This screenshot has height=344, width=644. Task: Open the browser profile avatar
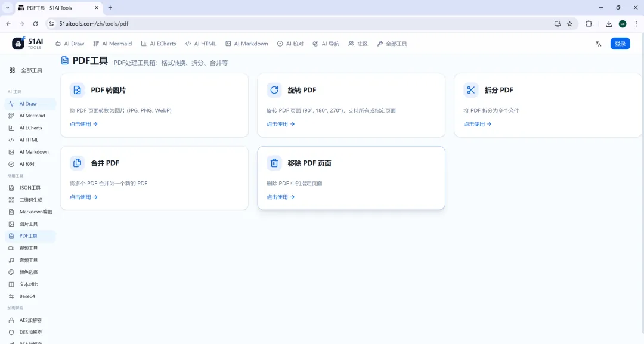pyautogui.click(x=623, y=24)
